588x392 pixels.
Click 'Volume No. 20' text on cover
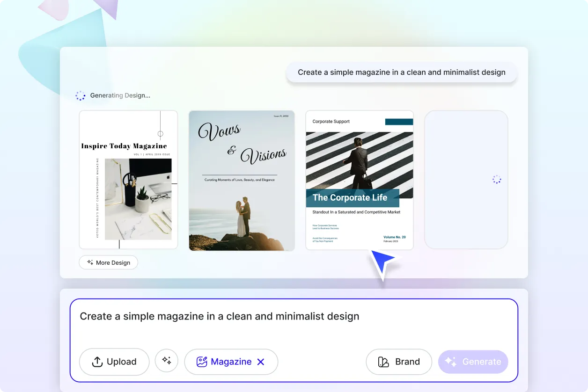(x=395, y=237)
